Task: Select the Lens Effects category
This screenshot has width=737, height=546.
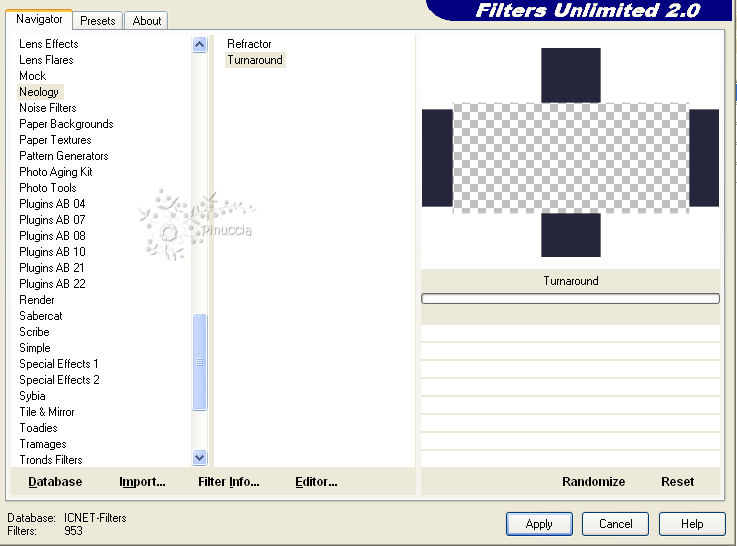Action: (x=49, y=44)
